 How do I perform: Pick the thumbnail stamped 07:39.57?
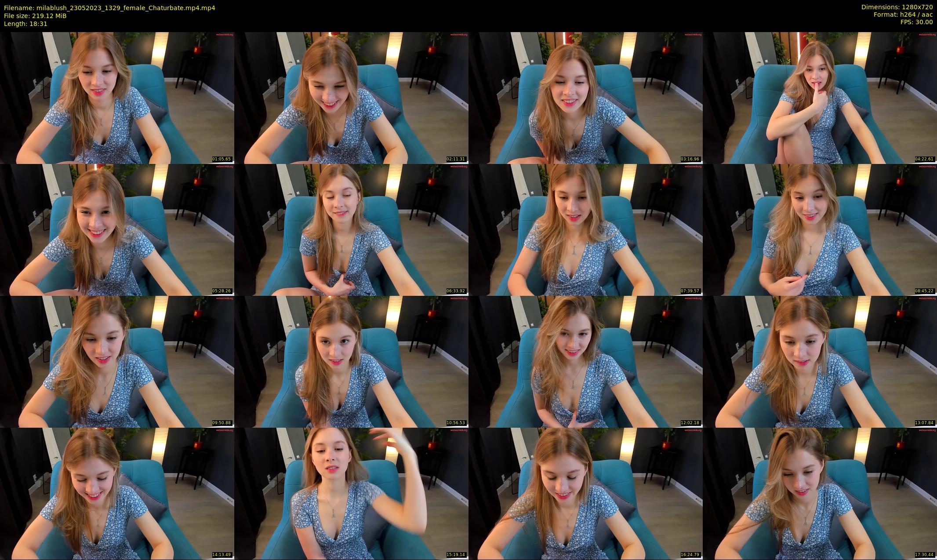[x=585, y=229]
